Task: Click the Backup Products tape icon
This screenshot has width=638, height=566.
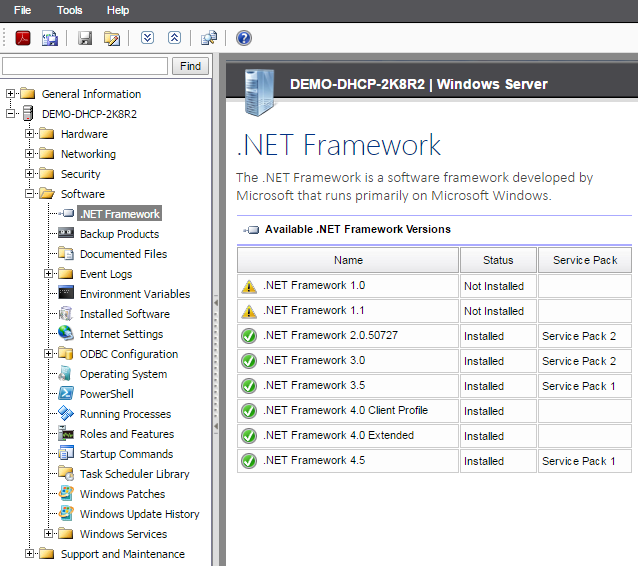Action: (x=66, y=233)
